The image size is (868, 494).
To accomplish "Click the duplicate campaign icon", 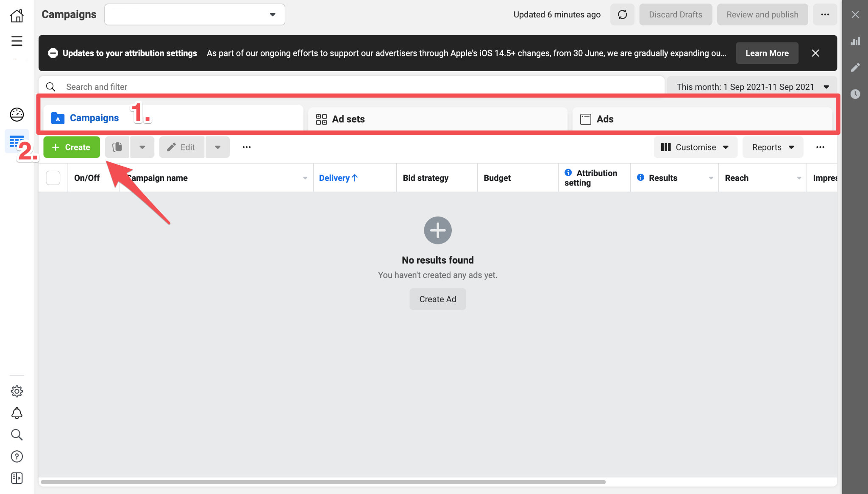I will click(117, 147).
